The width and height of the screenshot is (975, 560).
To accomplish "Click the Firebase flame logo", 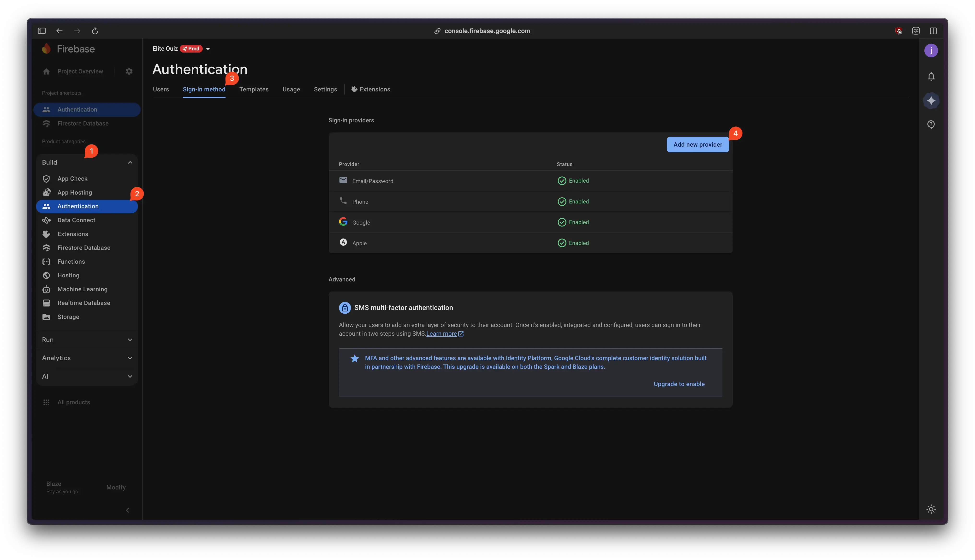I will pyautogui.click(x=47, y=49).
